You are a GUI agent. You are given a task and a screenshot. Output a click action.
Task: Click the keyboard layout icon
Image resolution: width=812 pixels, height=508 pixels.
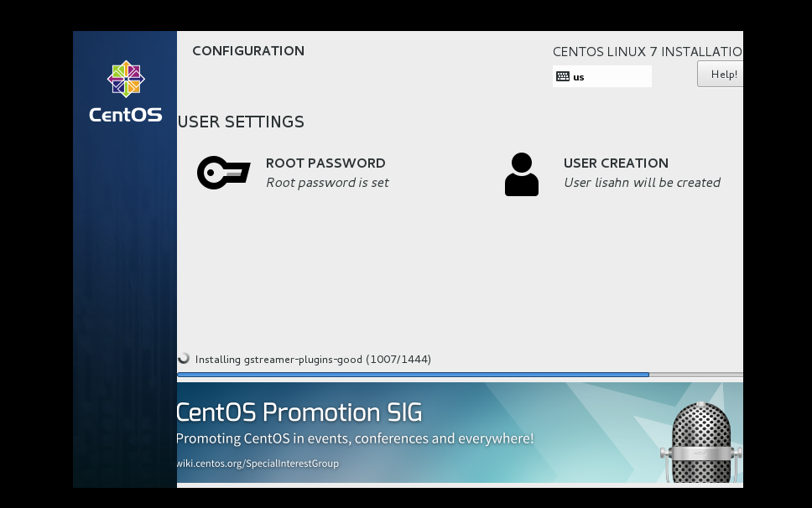tap(563, 76)
